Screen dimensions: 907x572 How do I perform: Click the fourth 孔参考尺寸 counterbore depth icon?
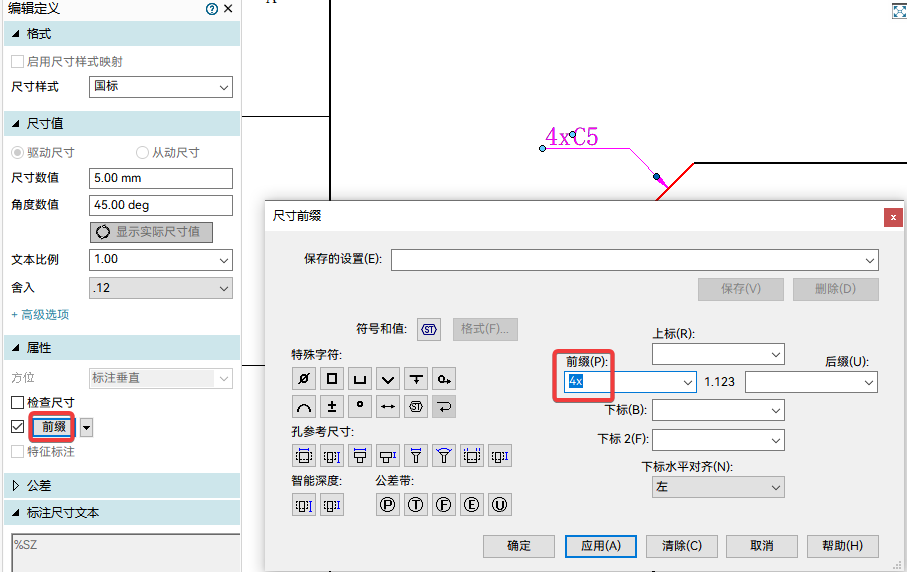click(x=388, y=456)
